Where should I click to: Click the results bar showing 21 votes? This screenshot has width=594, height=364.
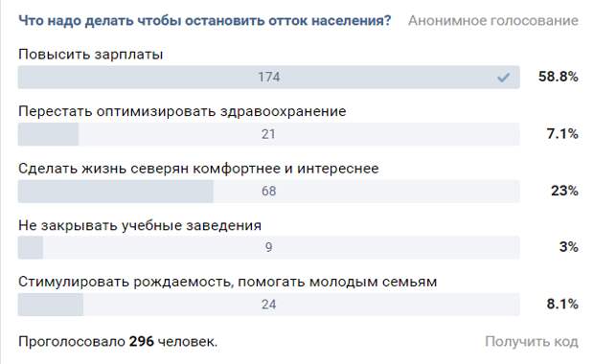(268, 134)
